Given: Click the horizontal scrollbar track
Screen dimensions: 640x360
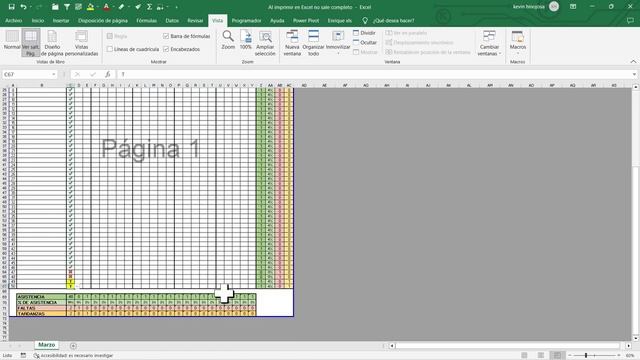Looking at the screenshot, I should click(508, 346).
